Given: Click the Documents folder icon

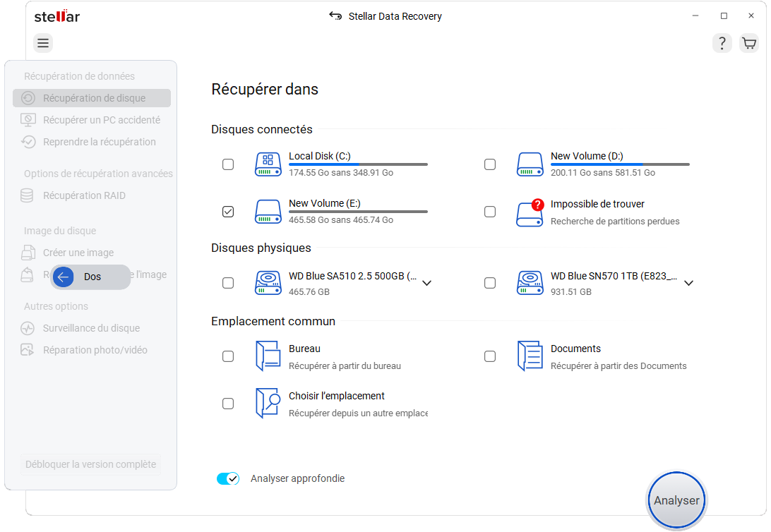Looking at the screenshot, I should coord(530,356).
